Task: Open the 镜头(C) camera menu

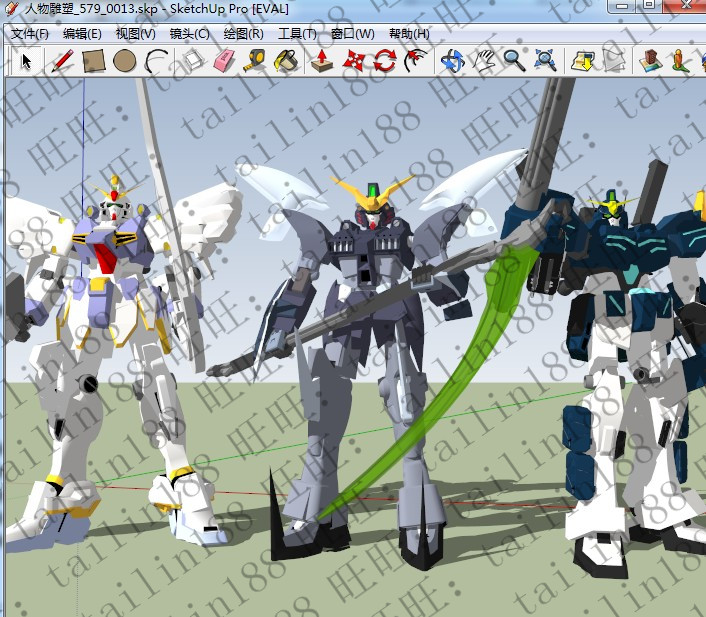Action: pos(190,34)
